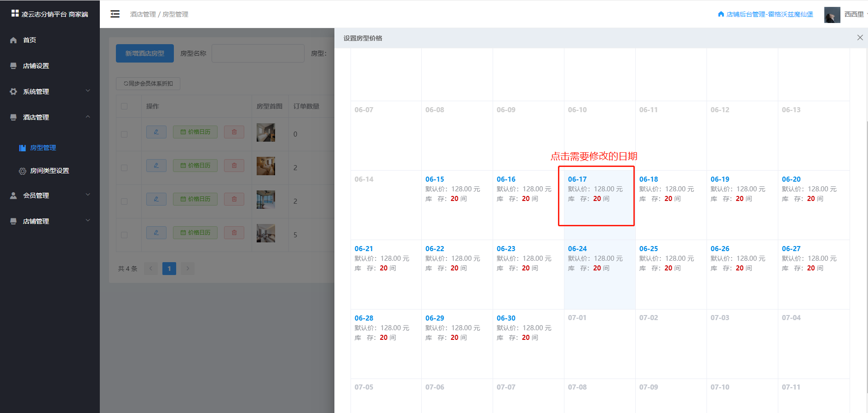Select date 06-18 in the price calendar
The height and width of the screenshot is (413, 868).
671,205
